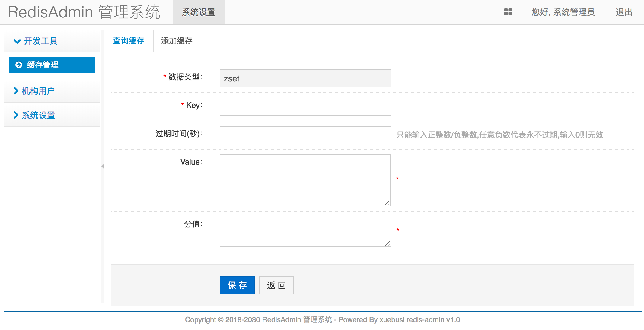Image resolution: width=644 pixels, height=330 pixels.
Task: Click the Value textarea resize grip
Action: point(387,203)
